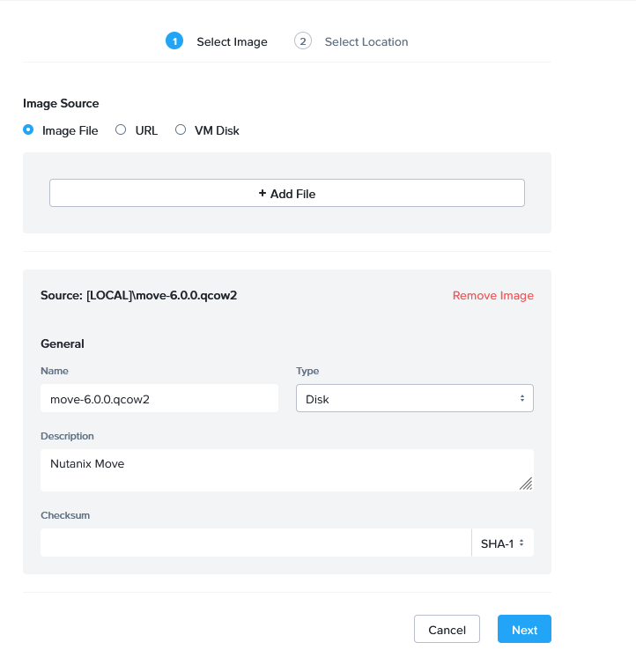Click the Source [LOCAL]\move-6.0.0.qcow2 heading
The width and height of the screenshot is (636, 672).
[x=139, y=296]
